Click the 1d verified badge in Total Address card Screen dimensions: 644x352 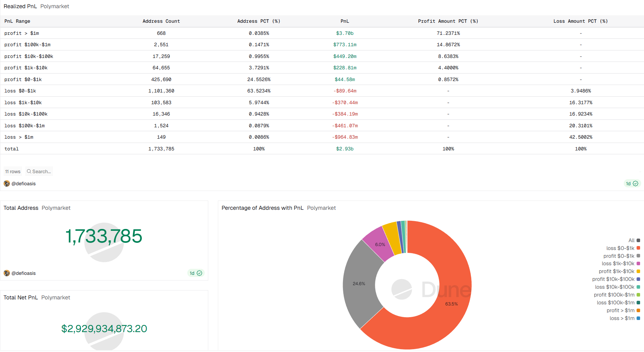pos(195,273)
